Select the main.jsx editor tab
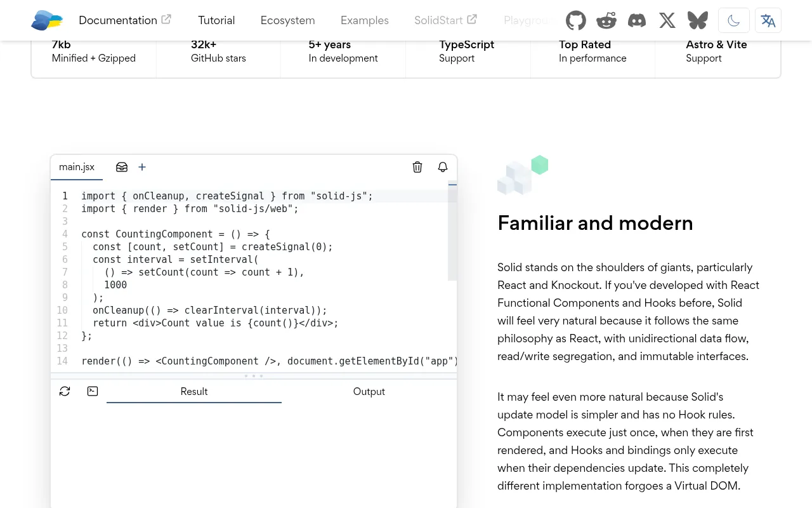 77,167
